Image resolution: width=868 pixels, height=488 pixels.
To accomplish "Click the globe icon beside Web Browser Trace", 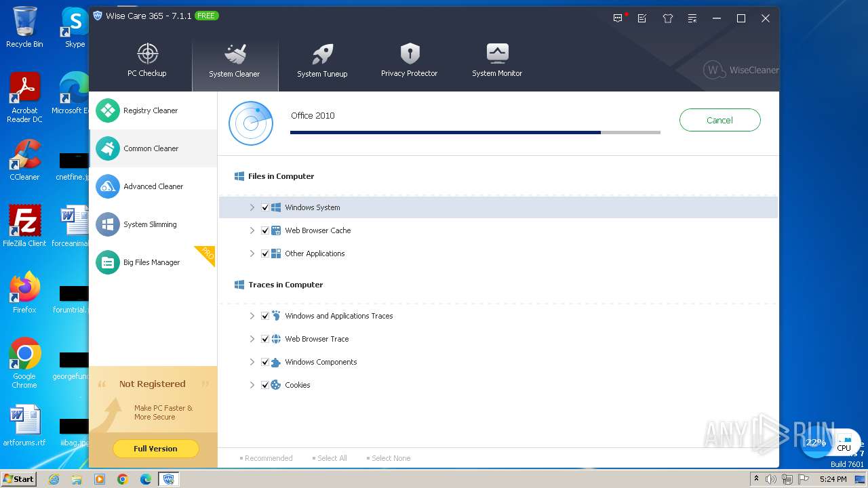I will [x=276, y=339].
